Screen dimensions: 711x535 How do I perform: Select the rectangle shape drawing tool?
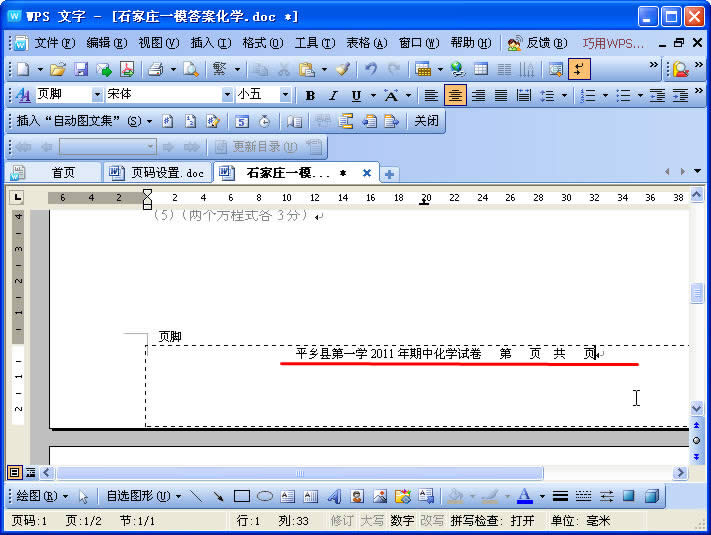241,496
